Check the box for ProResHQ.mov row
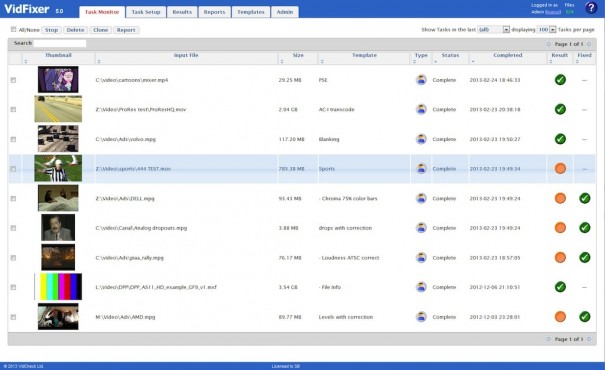This screenshot has height=370, width=605. pyautogui.click(x=13, y=110)
